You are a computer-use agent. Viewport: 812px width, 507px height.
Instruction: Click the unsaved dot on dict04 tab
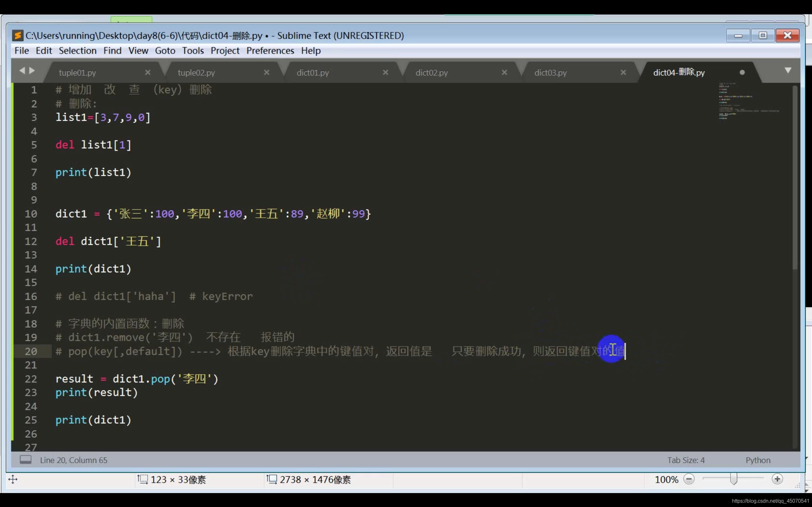(742, 73)
